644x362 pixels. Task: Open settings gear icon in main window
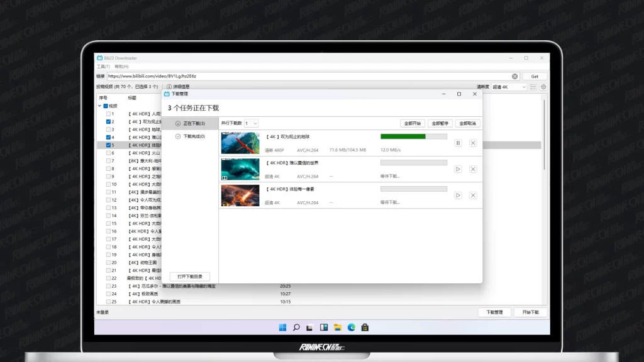point(543,87)
